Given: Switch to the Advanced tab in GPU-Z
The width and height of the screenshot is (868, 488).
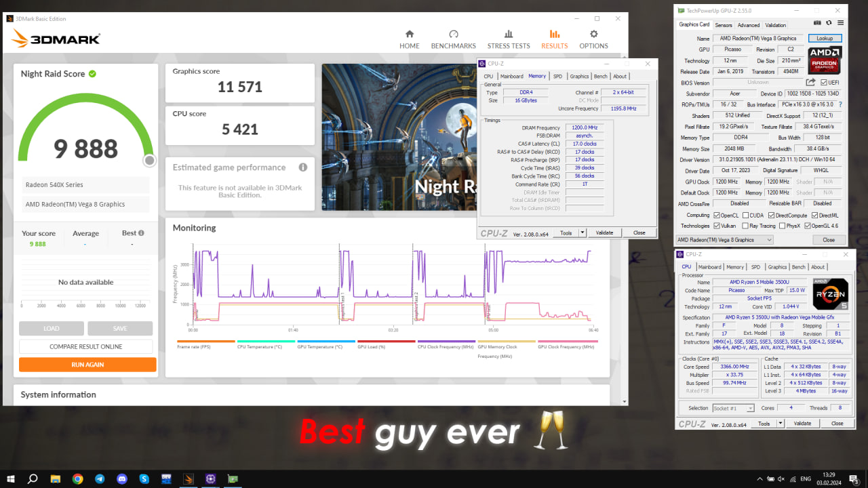Looking at the screenshot, I should pyautogui.click(x=749, y=25).
